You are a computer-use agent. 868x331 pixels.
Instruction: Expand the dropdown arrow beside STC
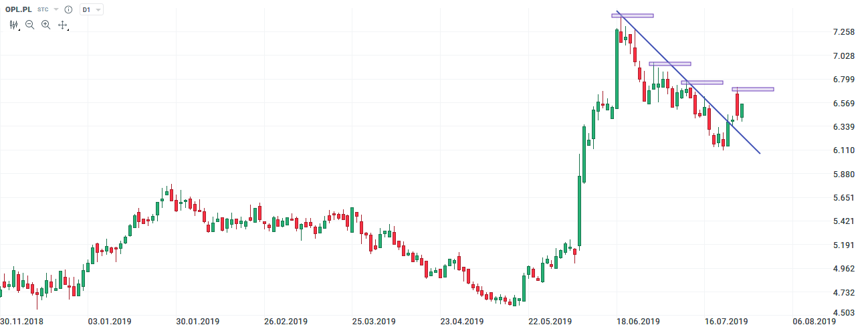56,10
